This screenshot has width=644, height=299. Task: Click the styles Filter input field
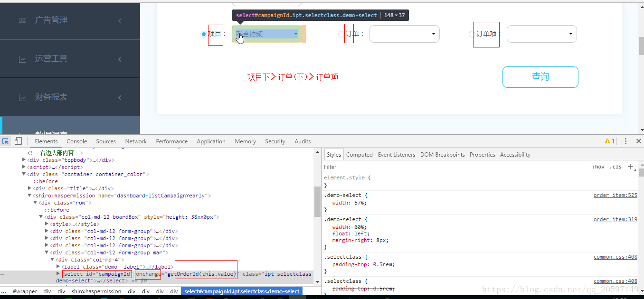click(456, 167)
